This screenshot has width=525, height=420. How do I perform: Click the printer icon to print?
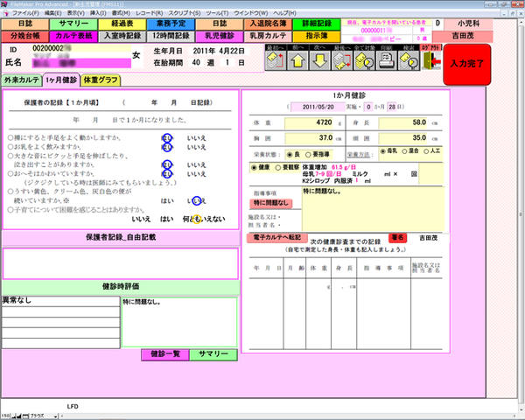[x=387, y=60]
